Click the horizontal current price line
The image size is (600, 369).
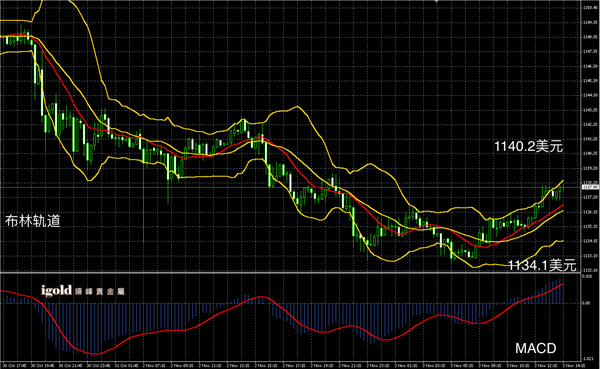tap(291, 187)
